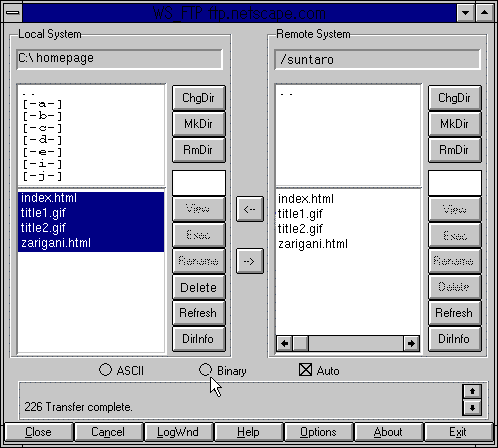The width and height of the screenshot is (498, 448).
Task: Click the remote file list scrollbar thumb
Action: coord(301,343)
